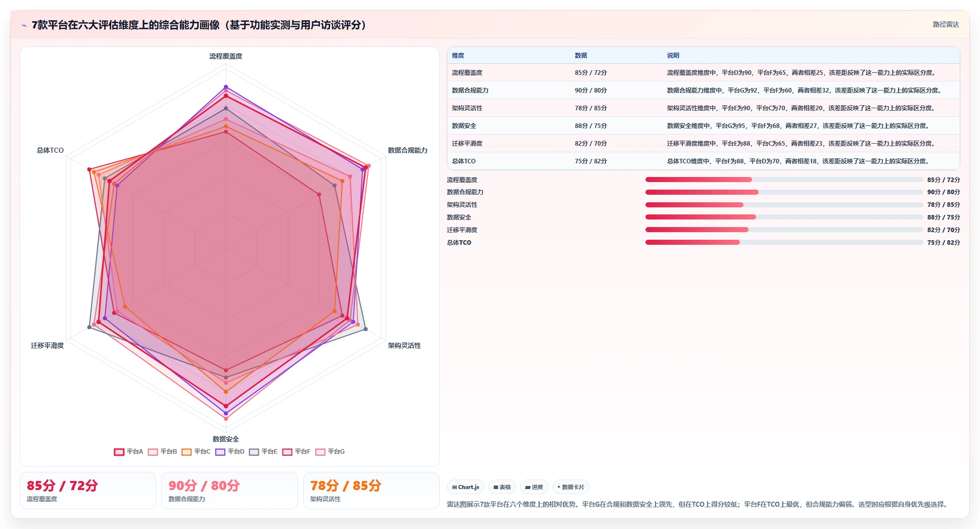Click the 迁移平滑度 radar axis label

(48, 345)
